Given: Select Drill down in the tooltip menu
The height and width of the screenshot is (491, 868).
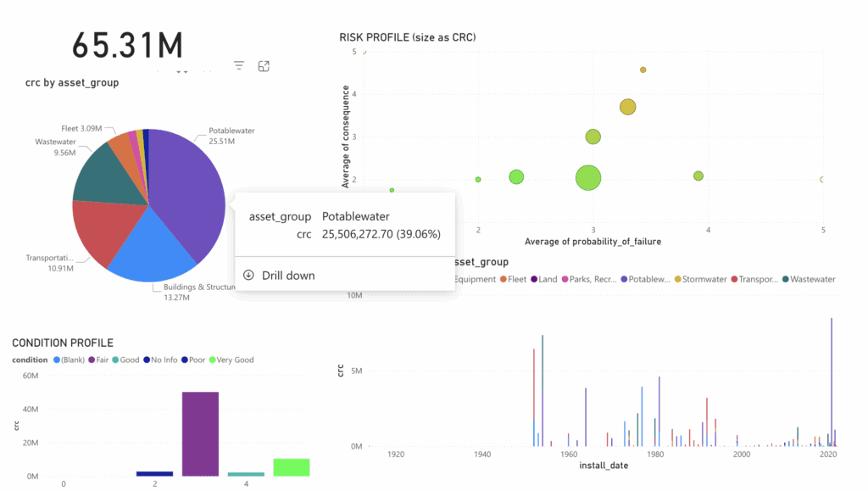Looking at the screenshot, I should click(288, 275).
